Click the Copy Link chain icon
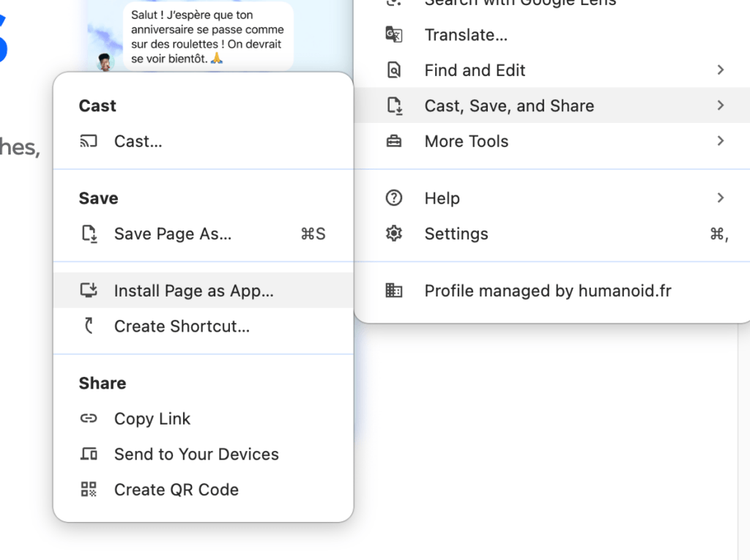The height and width of the screenshot is (560, 750). [x=89, y=418]
